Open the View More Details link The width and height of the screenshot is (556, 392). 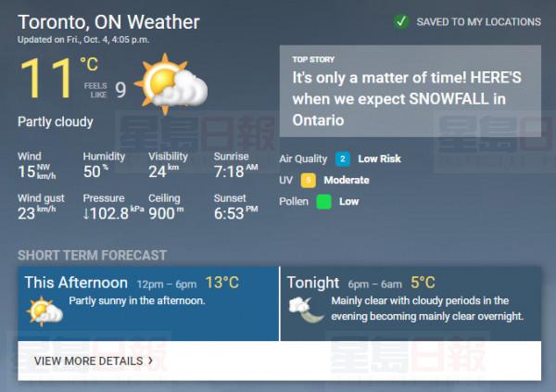[x=88, y=360]
